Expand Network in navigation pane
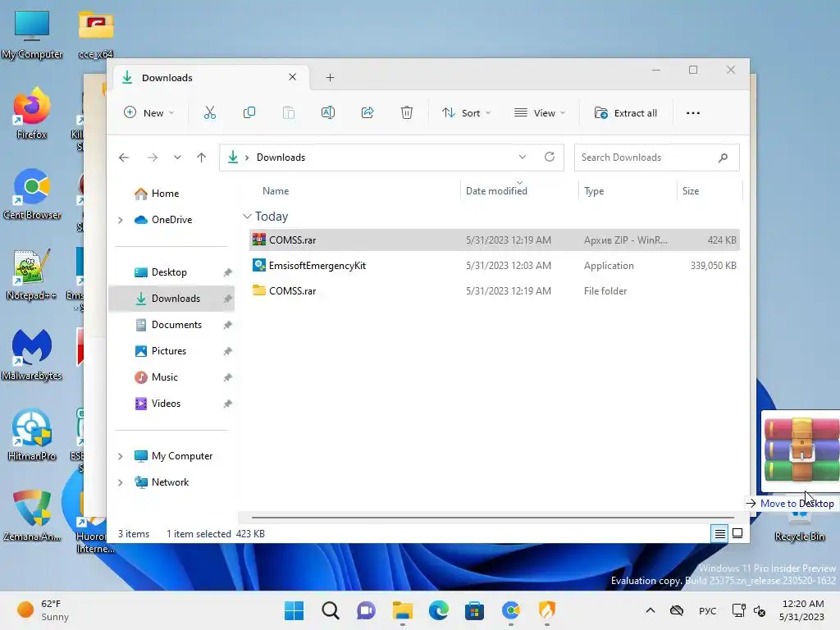This screenshot has width=840, height=630. 121,482
